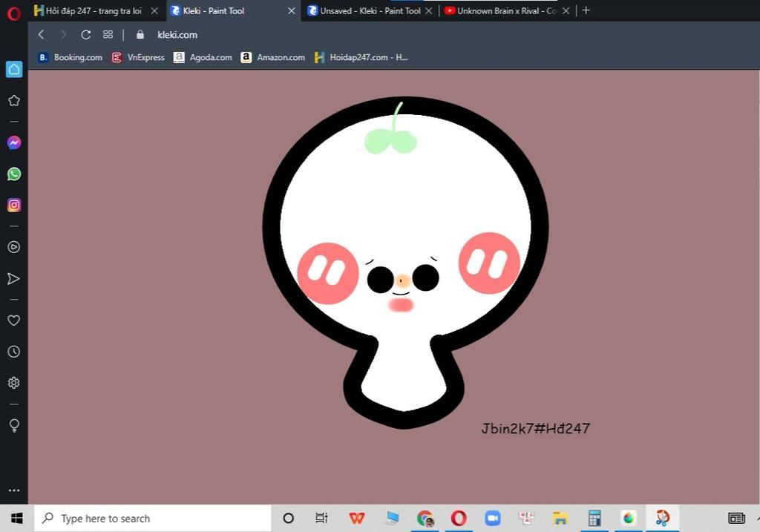The image size is (760, 532).
Task: Open Speed Dial grid icon
Action: pyautogui.click(x=108, y=34)
